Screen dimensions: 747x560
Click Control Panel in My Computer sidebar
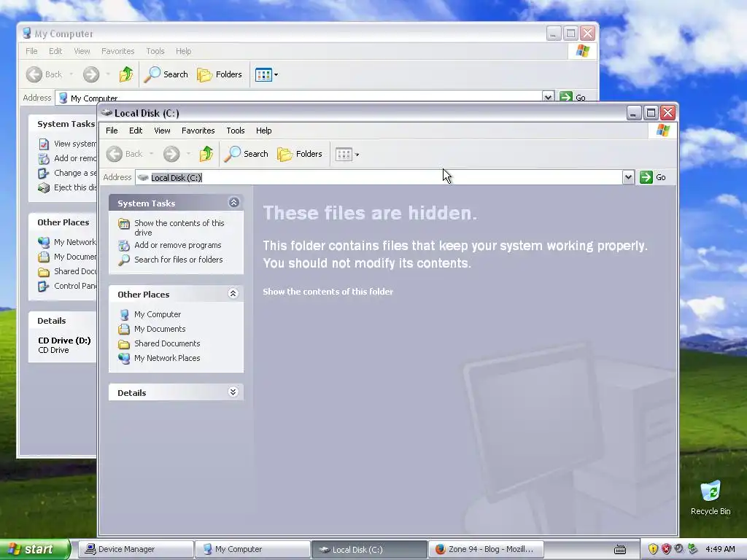pyautogui.click(x=67, y=286)
